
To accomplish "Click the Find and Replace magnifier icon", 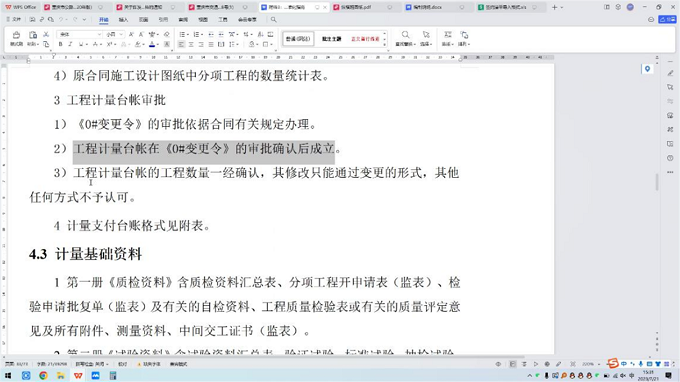I will tap(405, 35).
